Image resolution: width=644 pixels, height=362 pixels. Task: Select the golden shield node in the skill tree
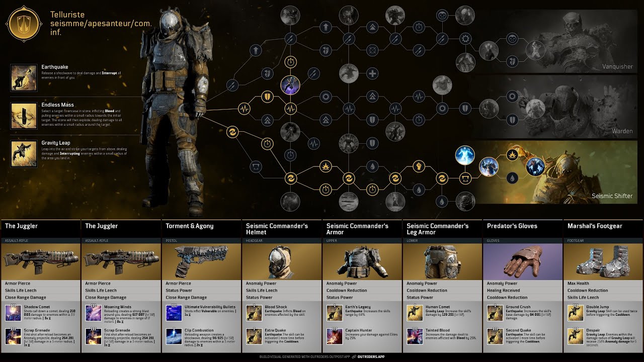[x=267, y=97]
